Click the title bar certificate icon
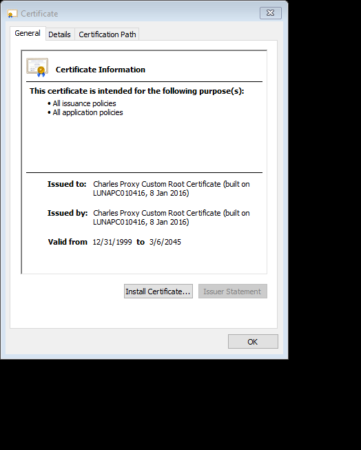 pos(12,14)
